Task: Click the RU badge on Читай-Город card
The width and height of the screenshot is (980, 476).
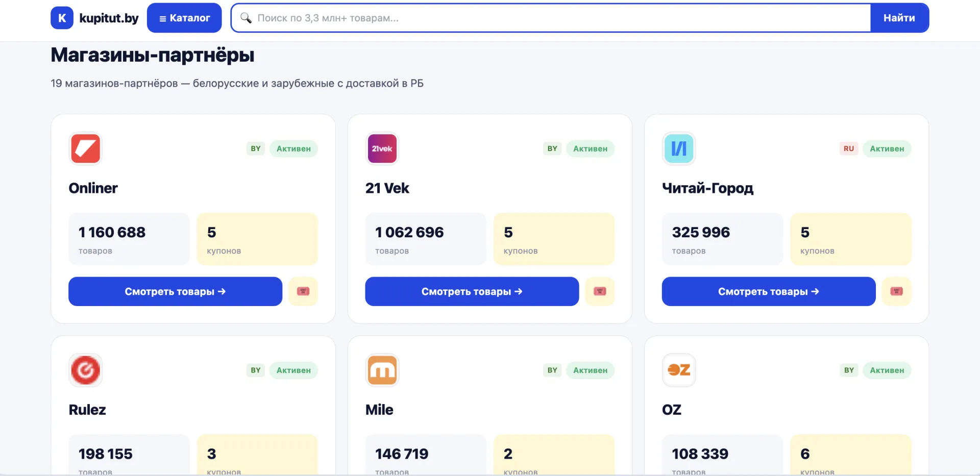Action: pos(849,148)
